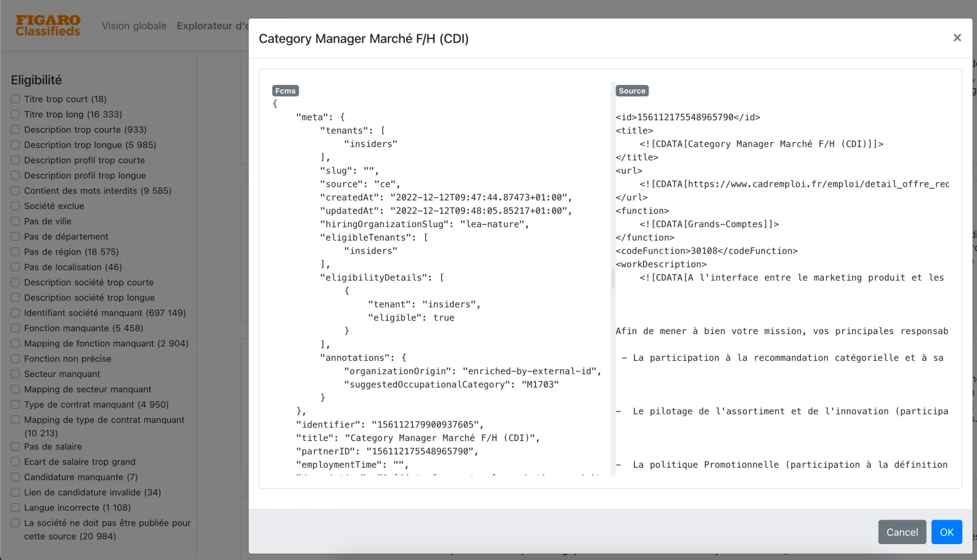Viewport: 977px width, 560px height.
Task: Click the codeFunction 30108 line in Source
Action: (706, 251)
